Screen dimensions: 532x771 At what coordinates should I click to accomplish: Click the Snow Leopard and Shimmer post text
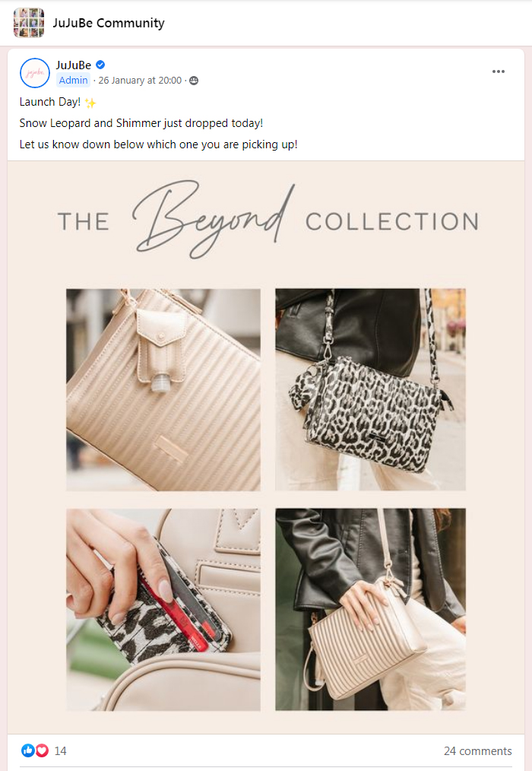[x=141, y=123]
